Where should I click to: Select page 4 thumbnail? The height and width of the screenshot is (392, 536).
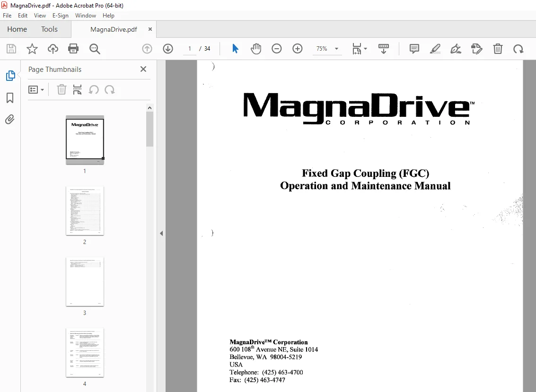[85, 353]
